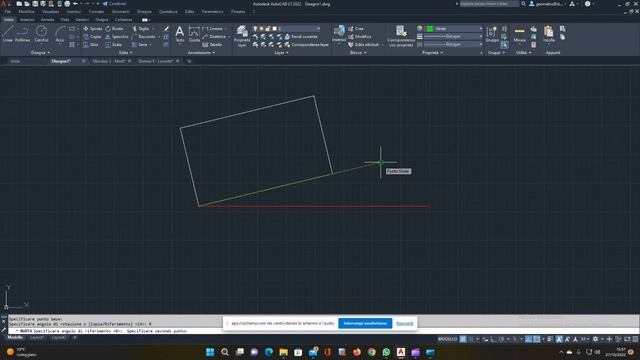This screenshot has width=640, height=360.
Task: Expand the Layer panel
Action: tap(281, 53)
